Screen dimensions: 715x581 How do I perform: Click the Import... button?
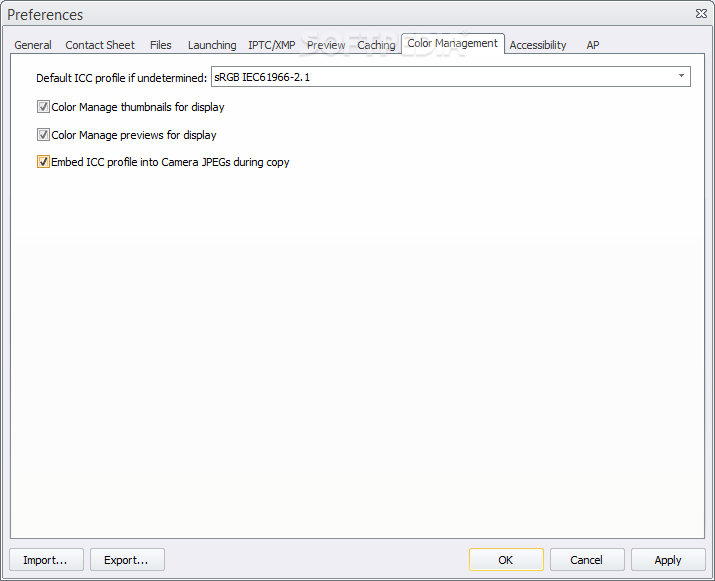click(x=46, y=560)
